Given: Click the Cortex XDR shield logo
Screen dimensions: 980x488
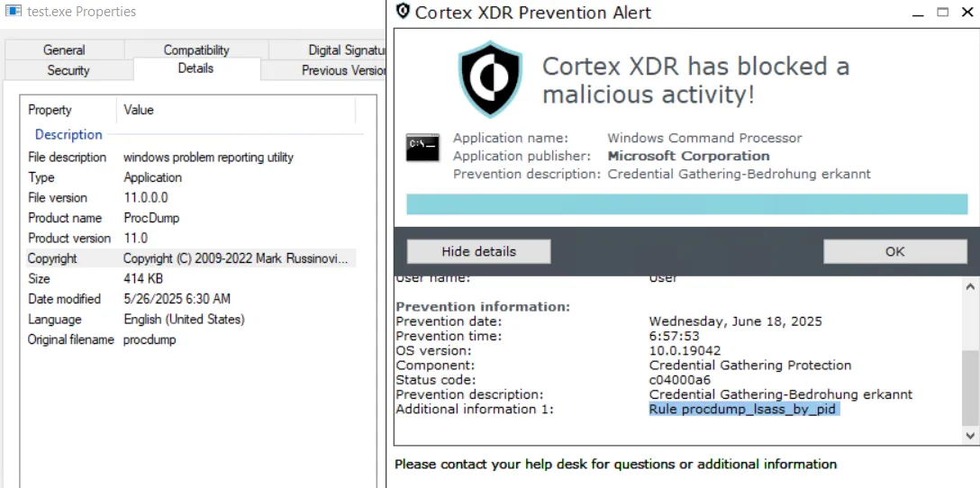Looking at the screenshot, I should tap(491, 79).
